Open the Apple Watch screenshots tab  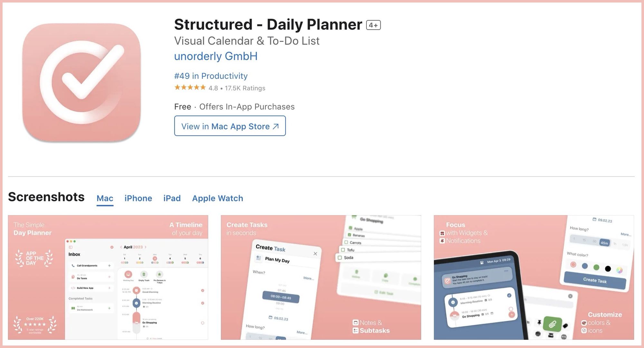[217, 198]
